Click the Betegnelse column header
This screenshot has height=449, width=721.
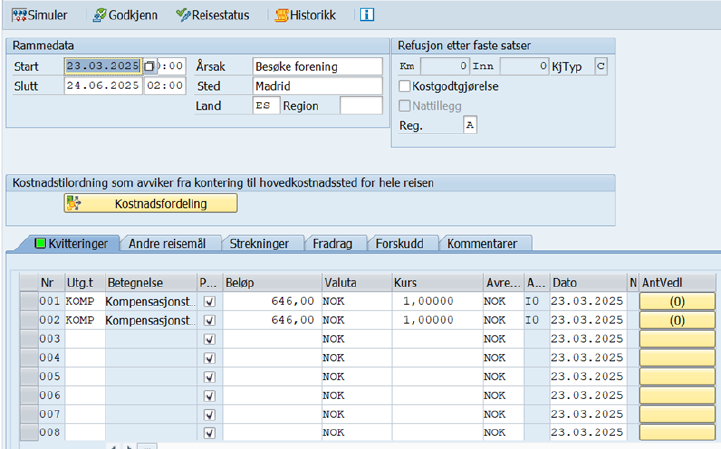tap(151, 282)
